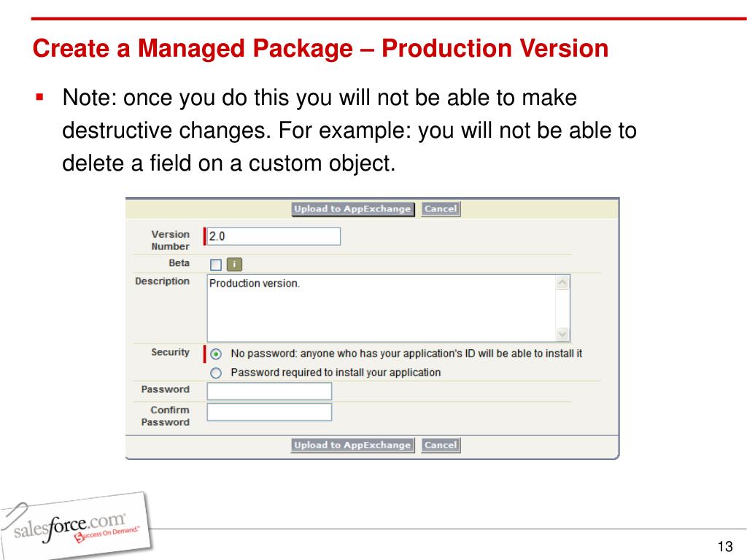The image size is (747, 560).
Task: Click the bottom Cancel button
Action: point(441,446)
